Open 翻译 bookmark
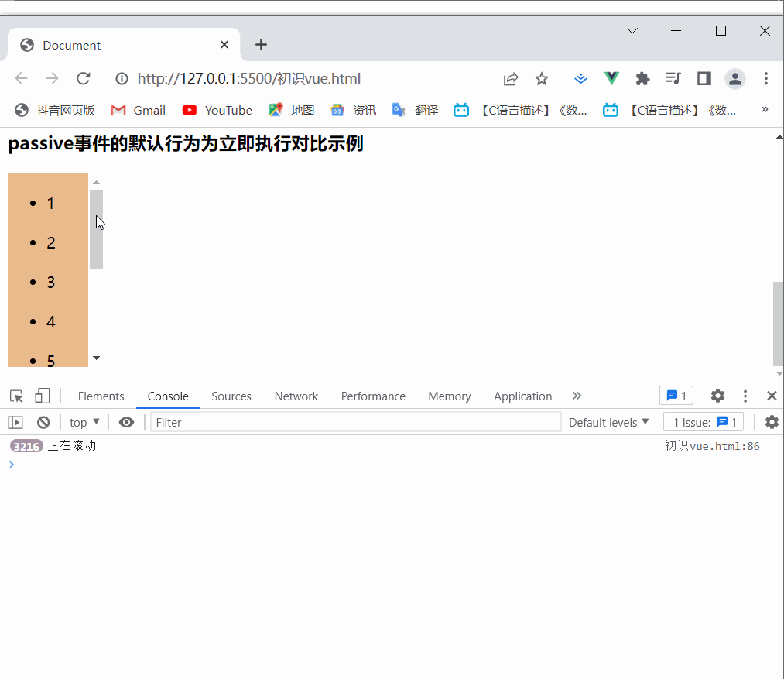 click(415, 110)
